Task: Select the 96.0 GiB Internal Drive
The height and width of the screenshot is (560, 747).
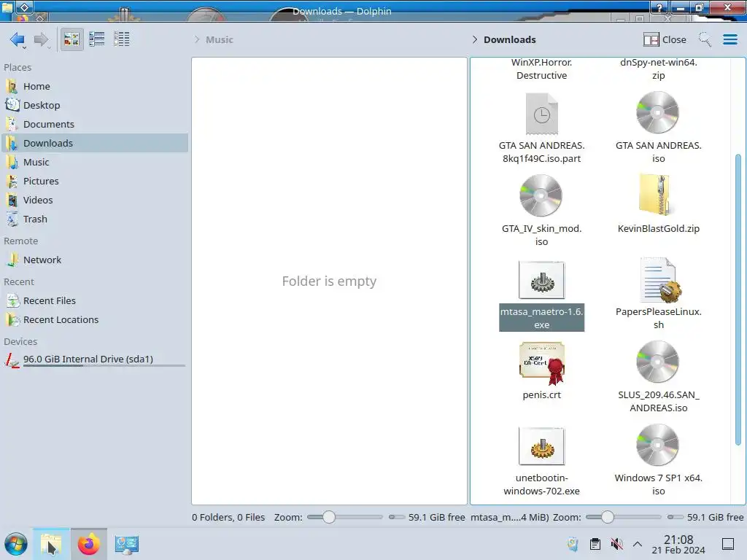Action: coord(95,360)
